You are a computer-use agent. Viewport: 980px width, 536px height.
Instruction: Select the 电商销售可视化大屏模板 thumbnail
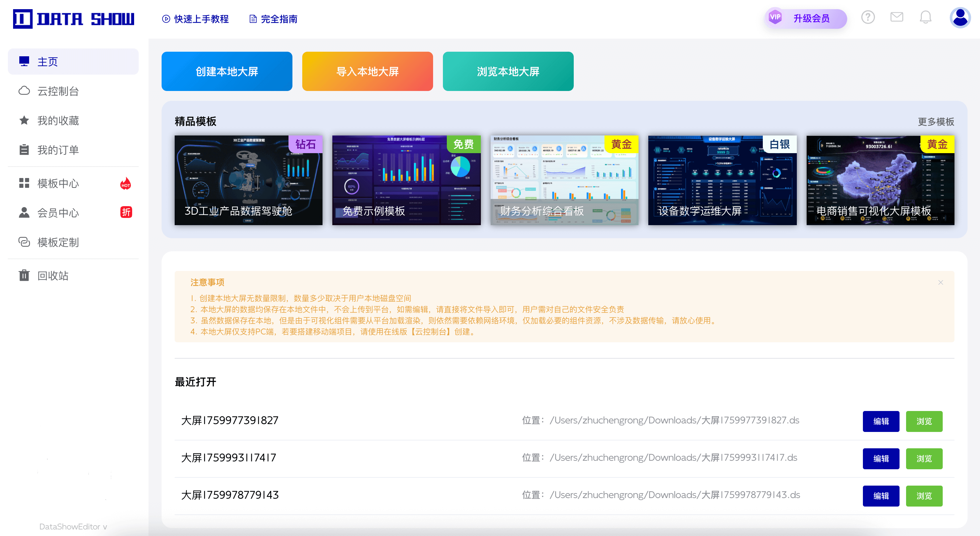click(880, 180)
